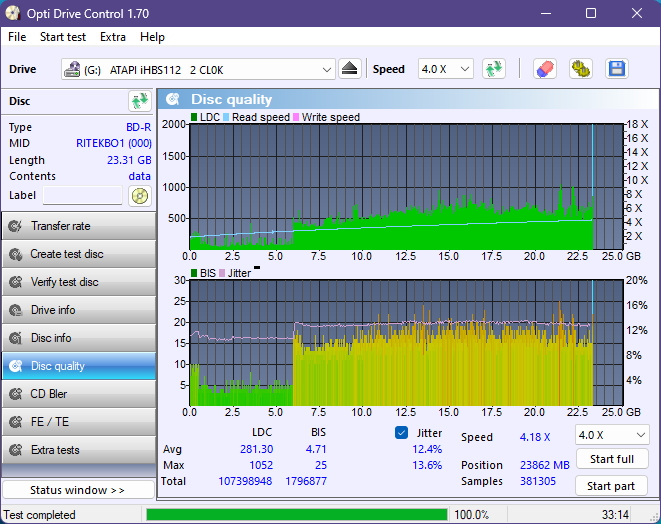The image size is (661, 524).
Task: Click the Status window >> button
Action: point(78,490)
